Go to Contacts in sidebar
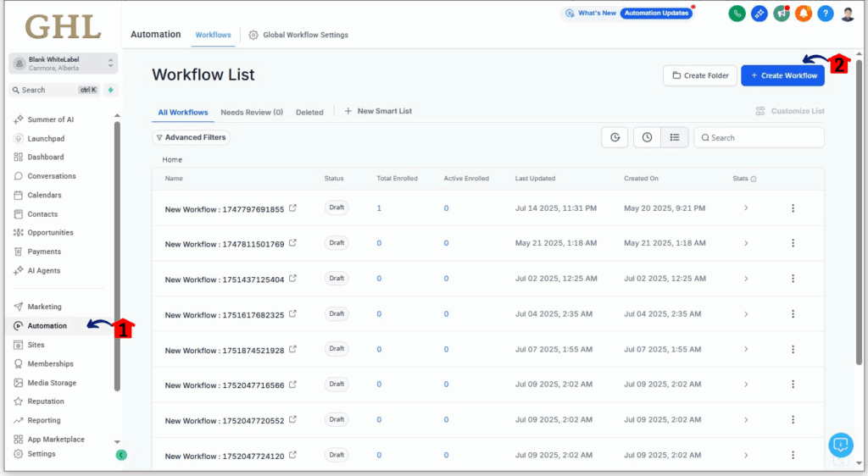This screenshot has height=476, width=868. 42,214
